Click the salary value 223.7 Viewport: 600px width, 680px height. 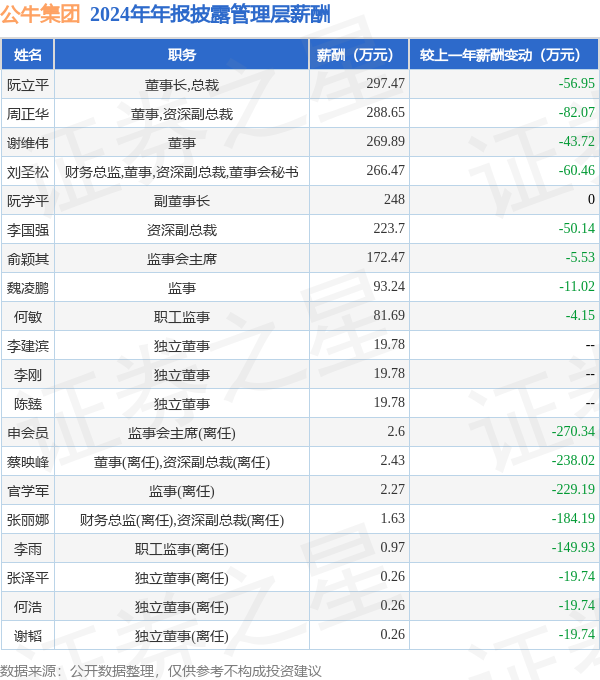pyautogui.click(x=389, y=229)
